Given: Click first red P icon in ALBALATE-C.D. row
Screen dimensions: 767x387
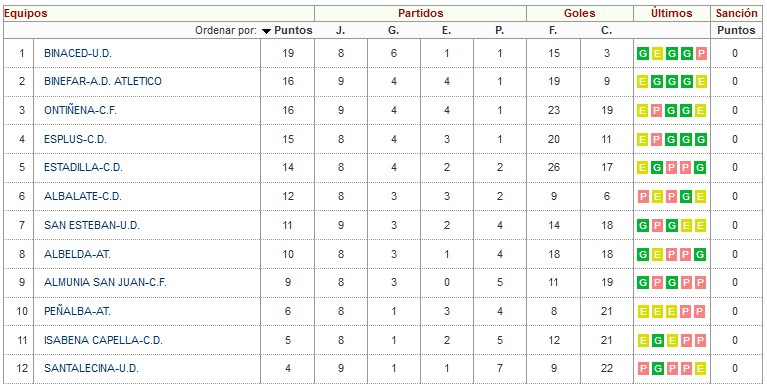Looking at the screenshot, I should (643, 197).
